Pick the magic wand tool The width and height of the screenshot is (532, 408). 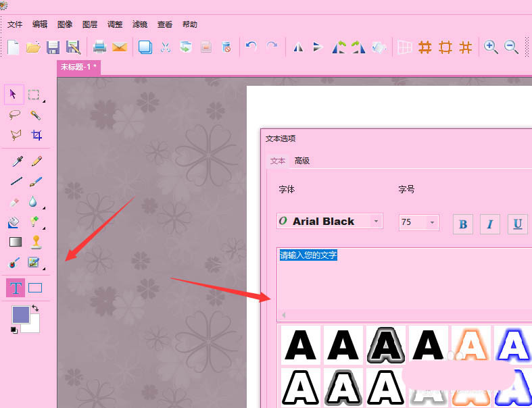click(x=35, y=116)
